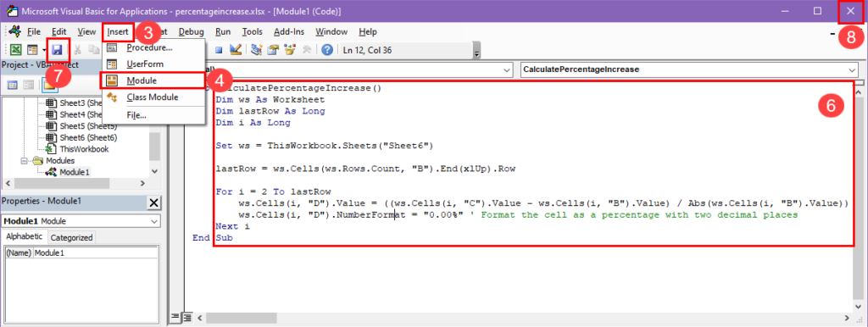Maximize the VBA editor window
The height and width of the screenshot is (327, 868).
[x=818, y=11]
